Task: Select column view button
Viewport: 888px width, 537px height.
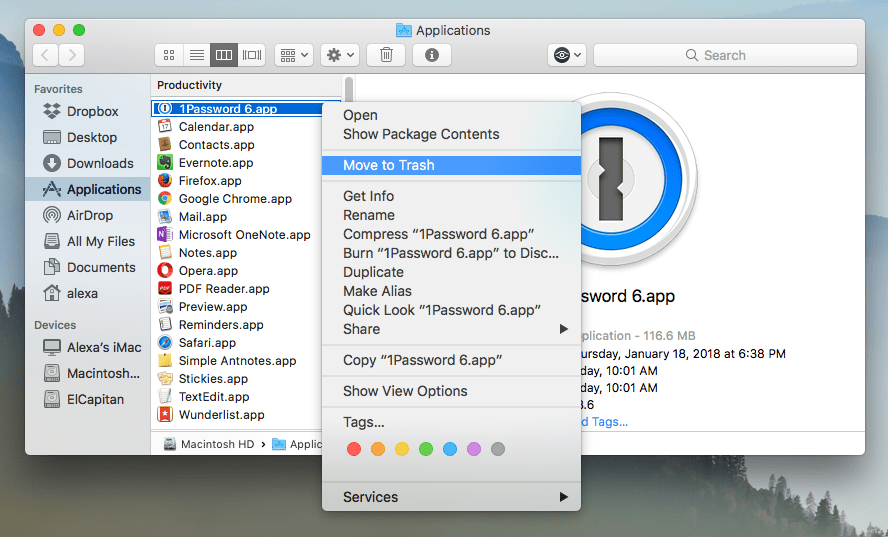Action: point(224,55)
